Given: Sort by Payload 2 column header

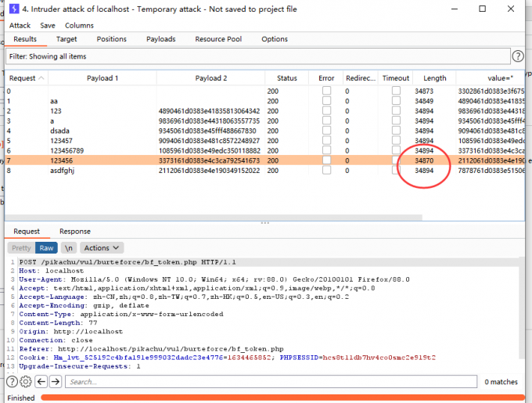Looking at the screenshot, I should 210,78.
